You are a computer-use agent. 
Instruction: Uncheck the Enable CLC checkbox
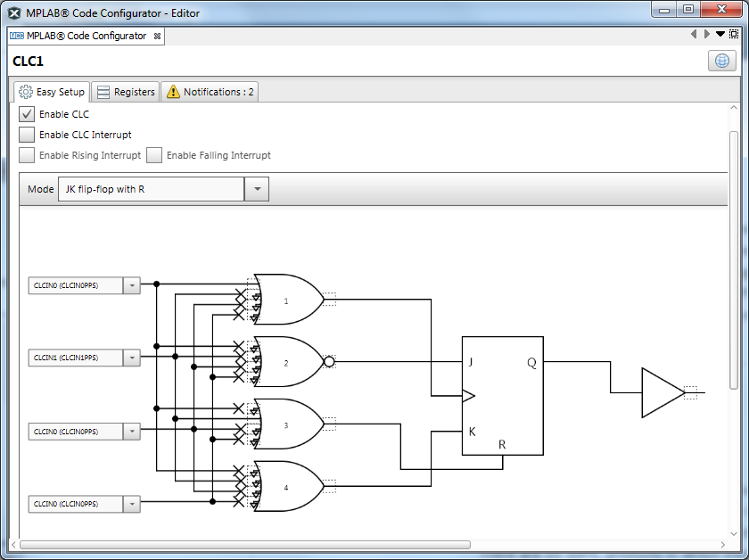pyautogui.click(x=27, y=114)
